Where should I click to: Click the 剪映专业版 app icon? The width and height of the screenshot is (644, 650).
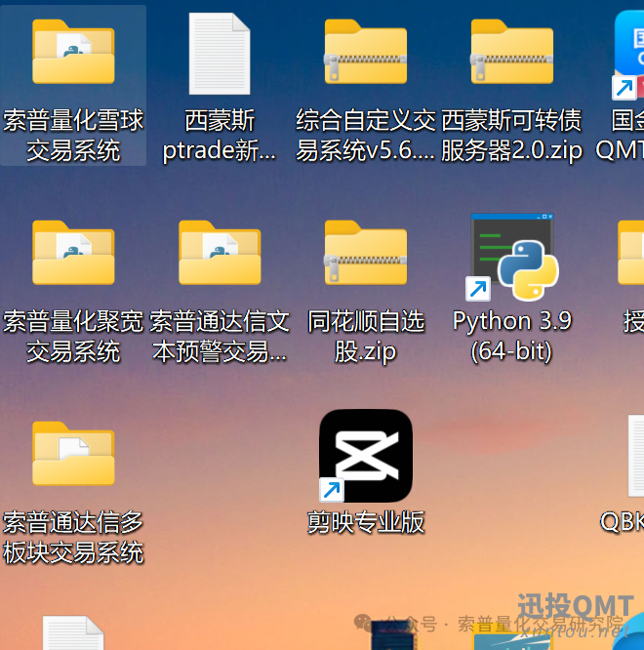tap(366, 455)
